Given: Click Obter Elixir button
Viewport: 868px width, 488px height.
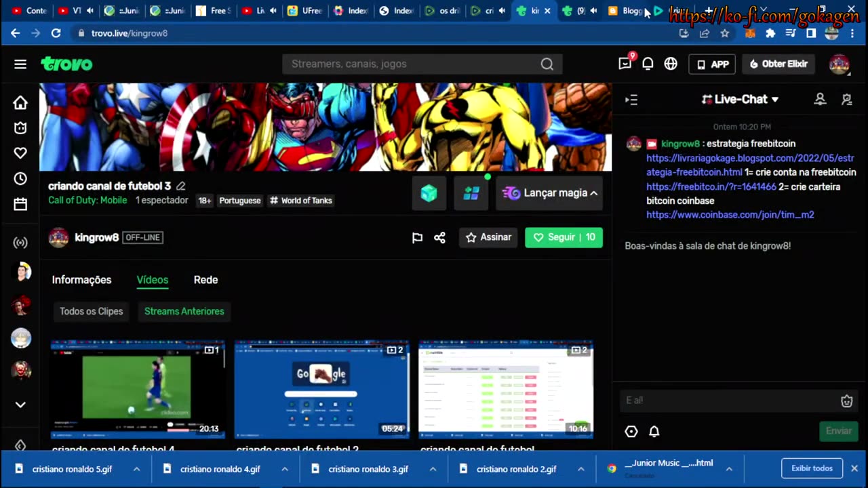Looking at the screenshot, I should tap(778, 64).
